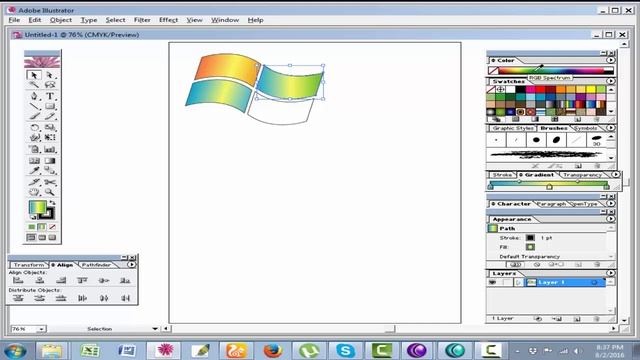Select the Eyedropper tool
Screen dimensions: 640x360
pyautogui.click(x=34, y=171)
